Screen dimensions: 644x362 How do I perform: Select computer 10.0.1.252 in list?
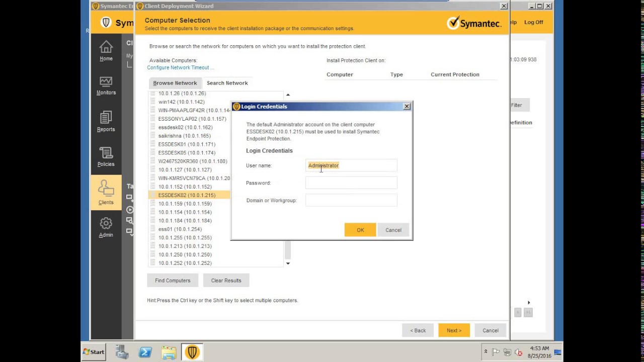tap(185, 263)
